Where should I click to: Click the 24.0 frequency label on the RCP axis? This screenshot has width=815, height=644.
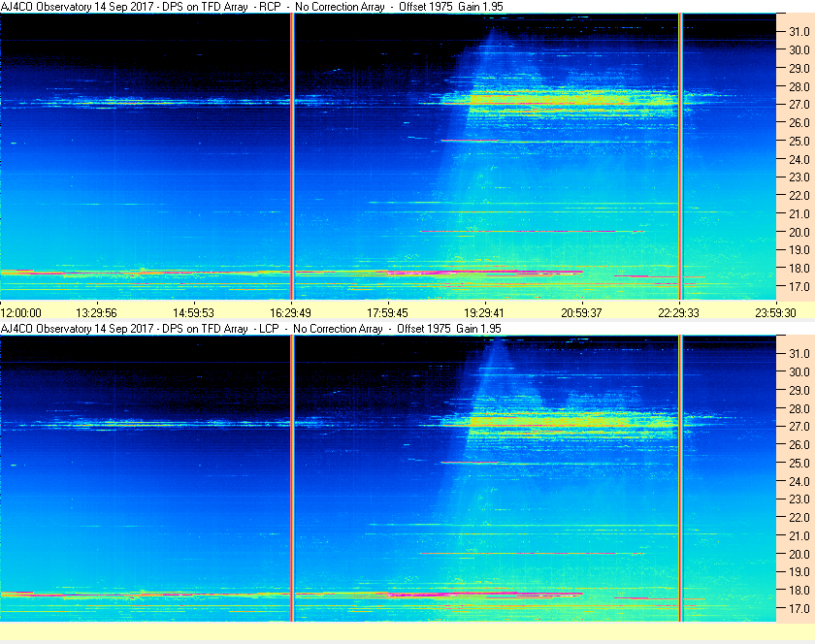[799, 159]
